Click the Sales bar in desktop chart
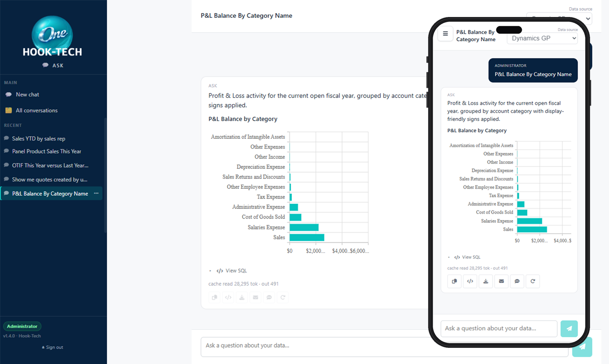The width and height of the screenshot is (609, 364). point(307,238)
